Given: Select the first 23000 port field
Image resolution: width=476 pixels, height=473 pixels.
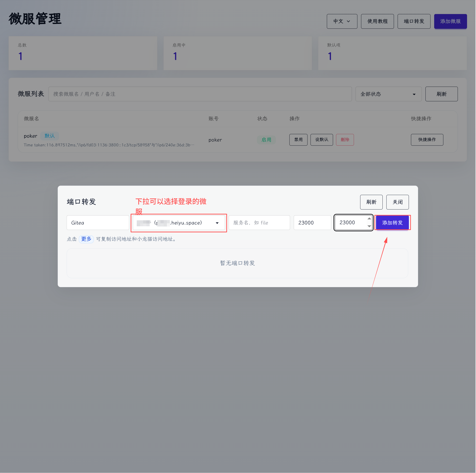Looking at the screenshot, I should coord(312,223).
